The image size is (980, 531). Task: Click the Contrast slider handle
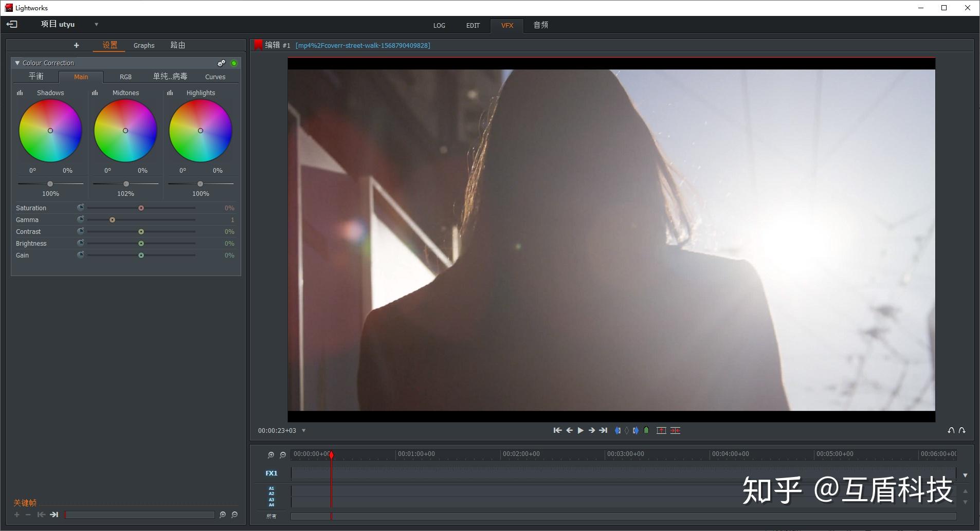[141, 232]
